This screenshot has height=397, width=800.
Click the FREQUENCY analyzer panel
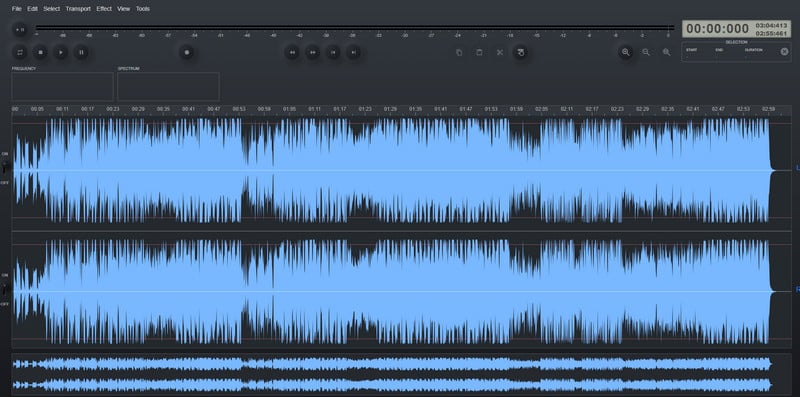pos(62,86)
